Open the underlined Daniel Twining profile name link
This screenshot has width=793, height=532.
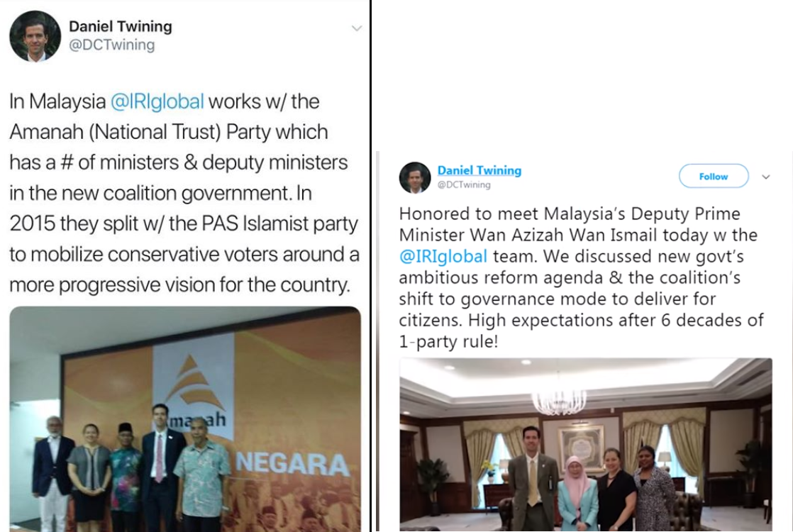pos(479,170)
